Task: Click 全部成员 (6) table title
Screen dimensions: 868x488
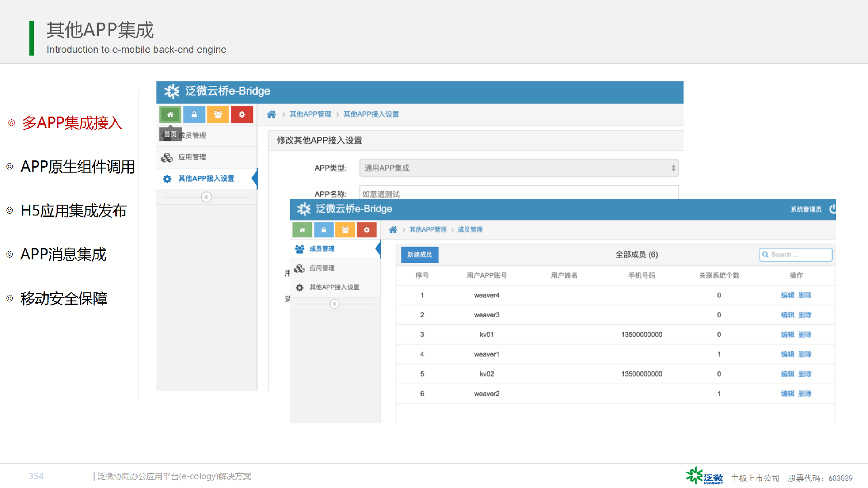Action: pos(637,255)
